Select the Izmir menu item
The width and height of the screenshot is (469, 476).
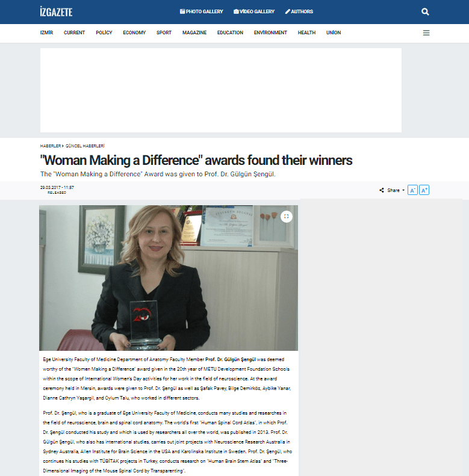(46, 32)
